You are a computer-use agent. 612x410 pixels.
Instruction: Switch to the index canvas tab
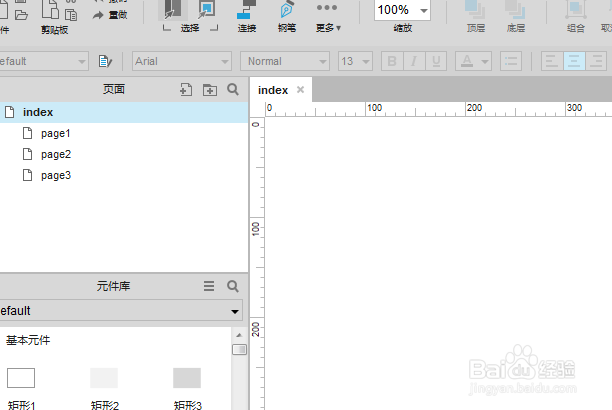[273, 90]
